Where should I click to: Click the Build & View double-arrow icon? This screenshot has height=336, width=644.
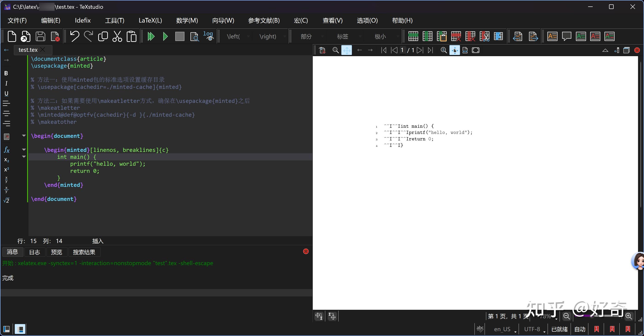151,37
